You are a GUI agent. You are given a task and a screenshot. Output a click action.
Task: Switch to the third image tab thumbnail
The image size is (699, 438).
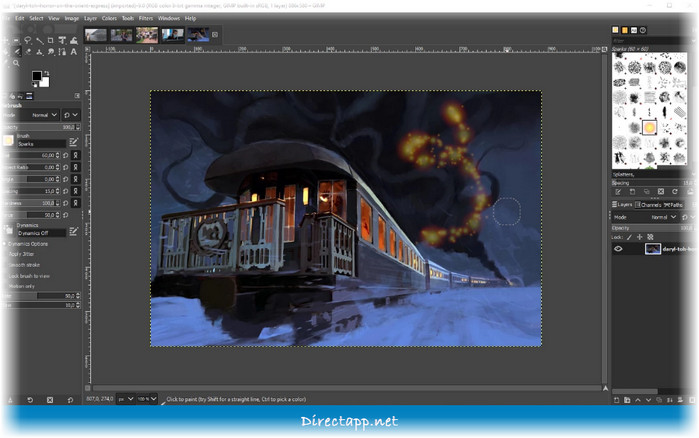147,34
